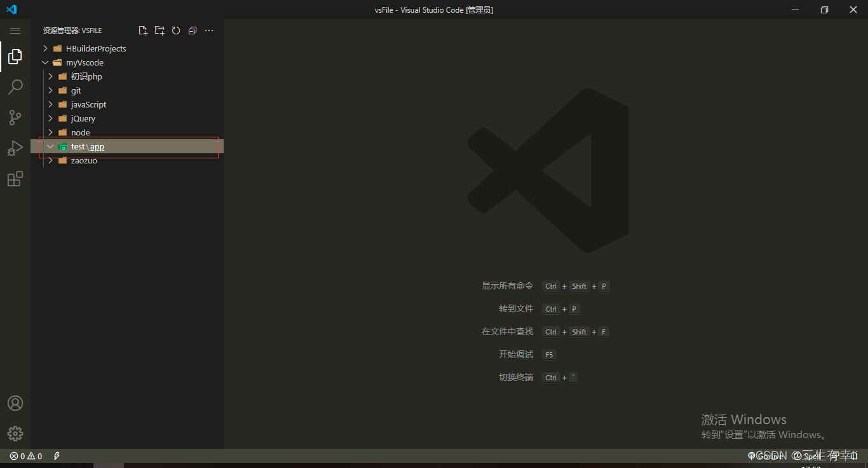Click the lightning bolt status bar icon
This screenshot has height=468, width=868.
pyautogui.click(x=57, y=456)
